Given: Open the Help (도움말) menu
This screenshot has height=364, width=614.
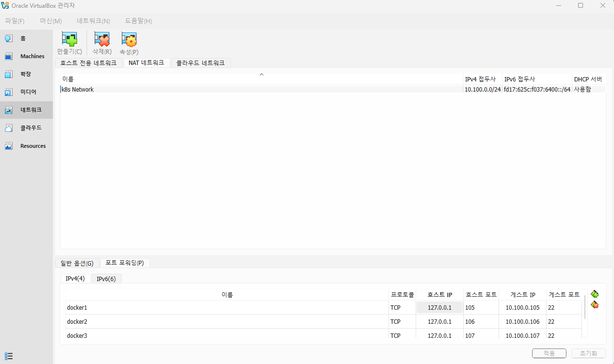Looking at the screenshot, I should tap(138, 21).
